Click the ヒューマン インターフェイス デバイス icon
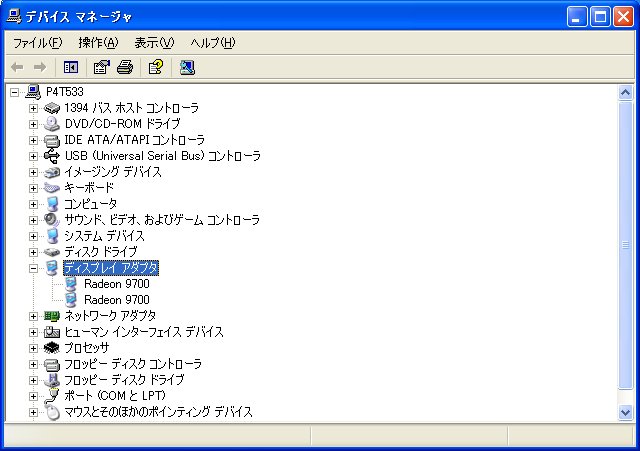The height and width of the screenshot is (451, 640). tap(52, 332)
